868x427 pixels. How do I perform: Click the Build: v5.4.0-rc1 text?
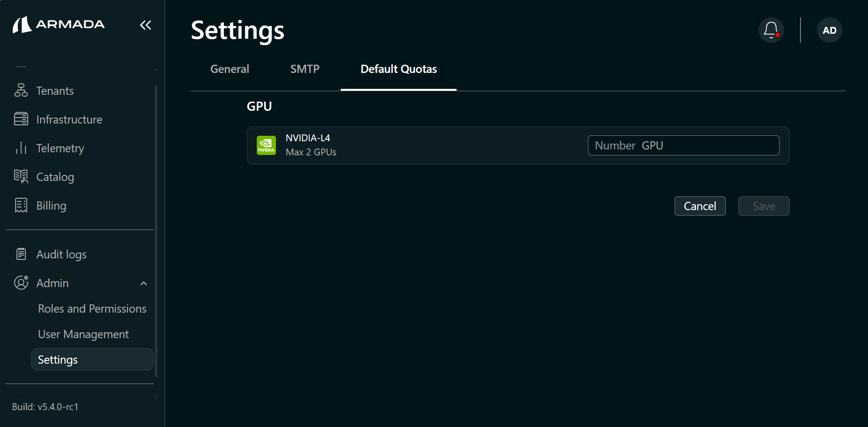click(x=45, y=406)
